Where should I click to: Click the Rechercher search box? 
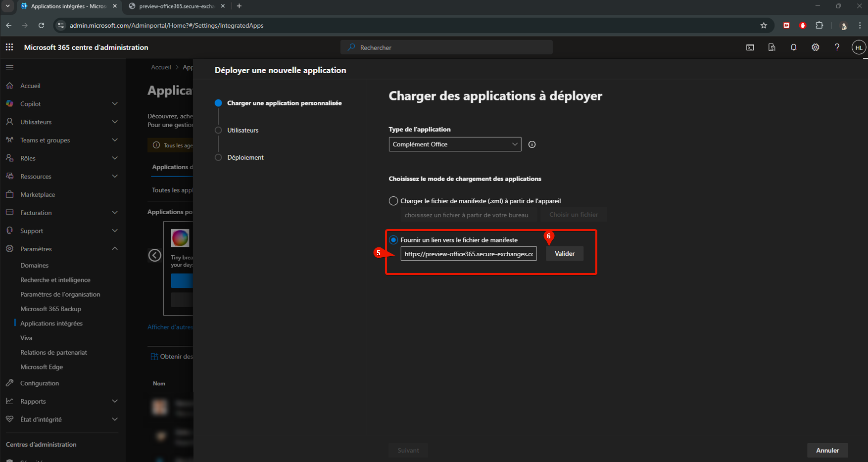[446, 47]
